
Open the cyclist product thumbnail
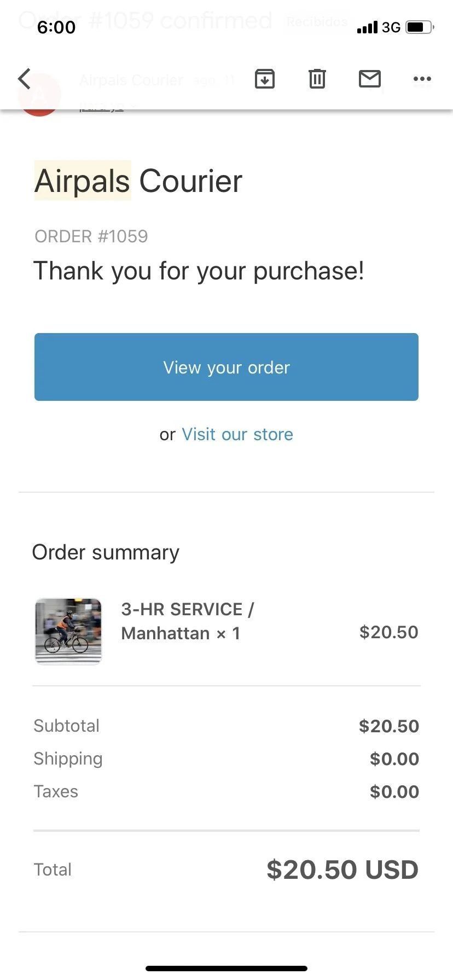[x=68, y=632]
